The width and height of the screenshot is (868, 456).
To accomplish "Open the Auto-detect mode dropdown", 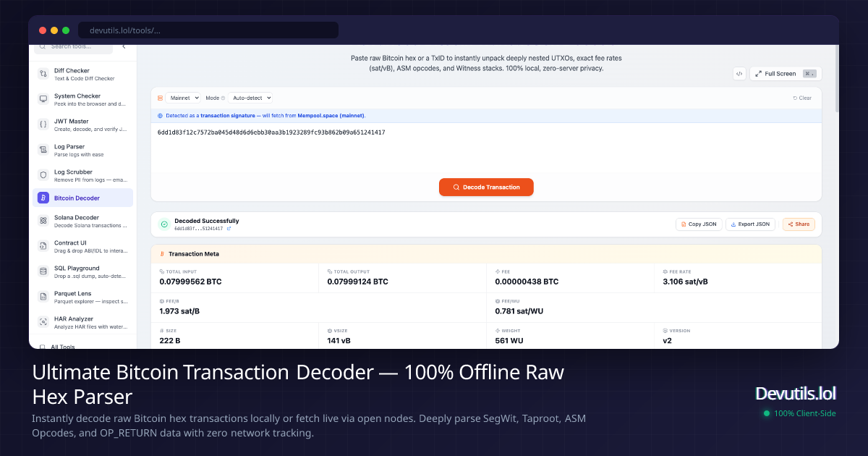I will 252,98.
